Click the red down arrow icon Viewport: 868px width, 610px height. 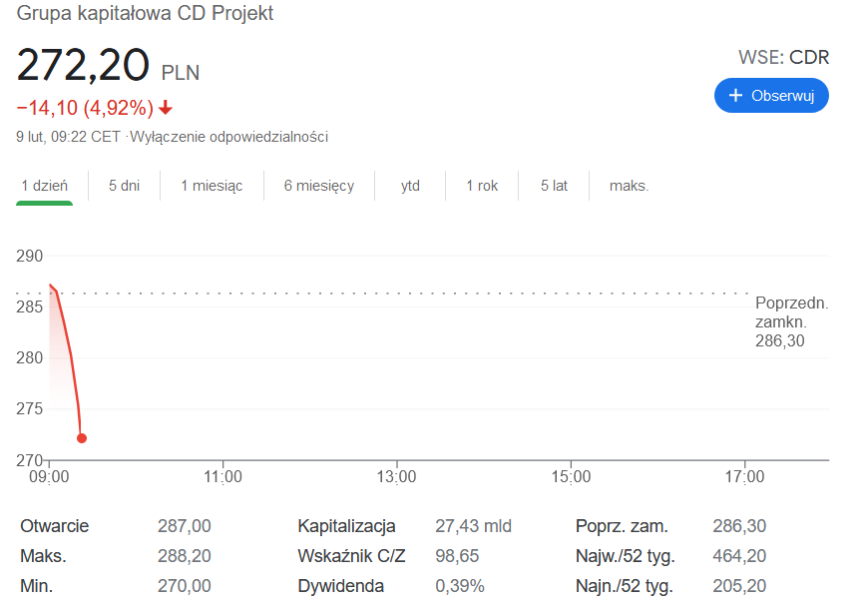165,108
